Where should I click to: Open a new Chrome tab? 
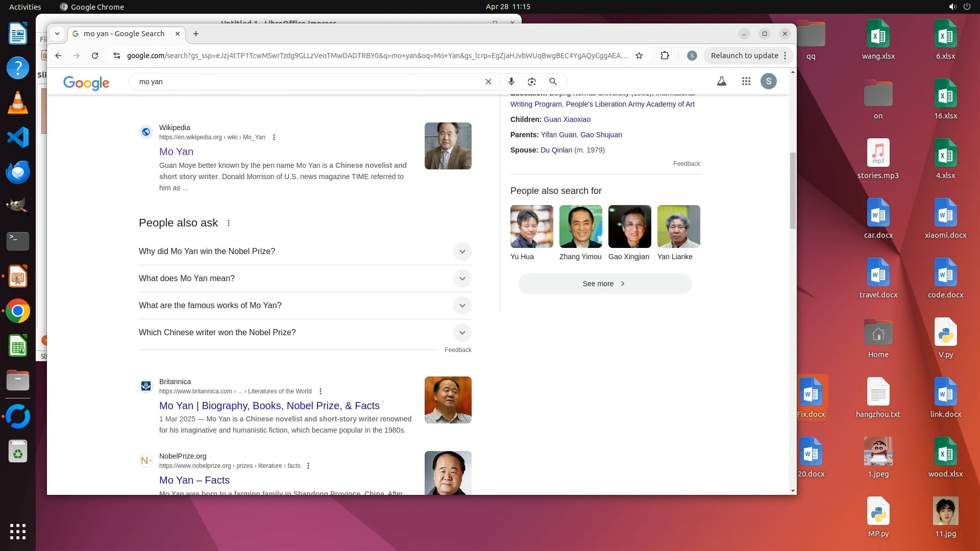[x=196, y=34]
